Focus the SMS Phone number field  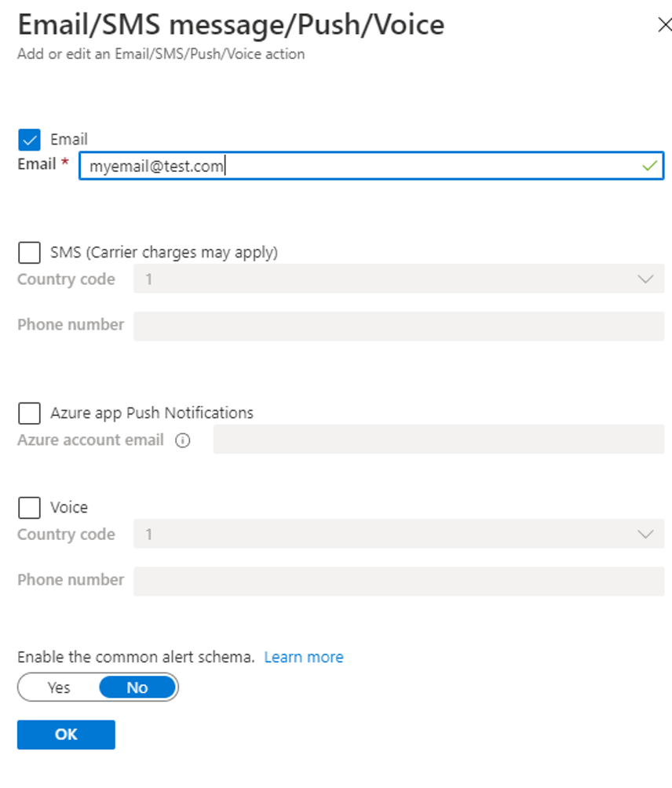398,326
